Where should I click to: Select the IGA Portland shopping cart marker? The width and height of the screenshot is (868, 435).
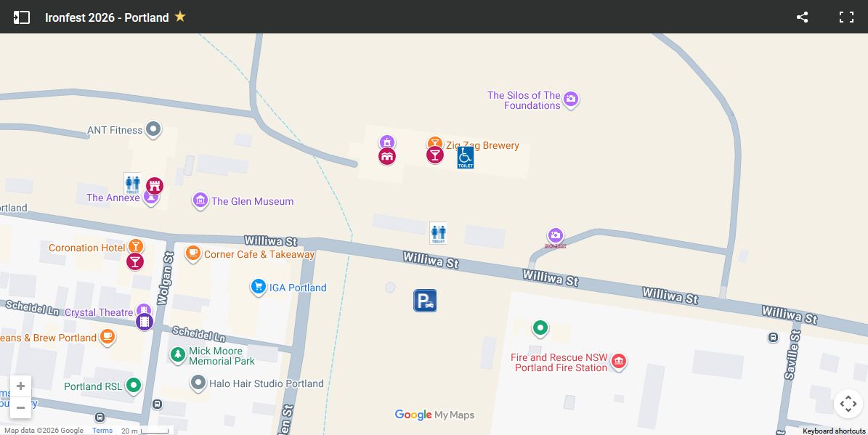pos(259,286)
